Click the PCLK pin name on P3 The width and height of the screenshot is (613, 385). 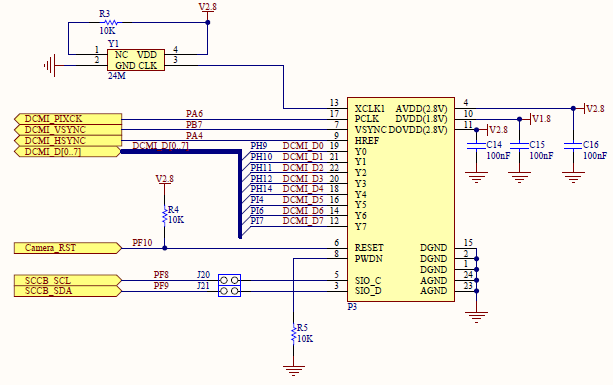pos(367,119)
